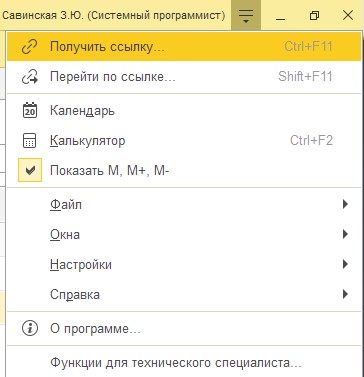Click the Калькулятор calculator icon
The height and width of the screenshot is (377, 364).
[x=30, y=140]
